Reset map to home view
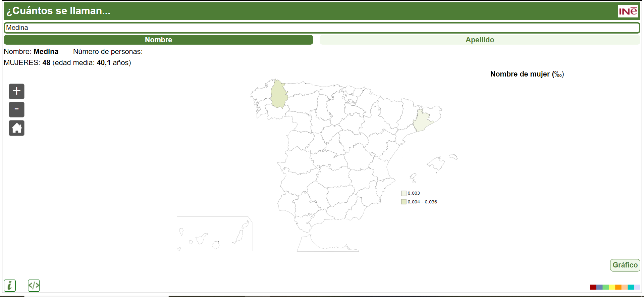Screen dimensions: 644x297 click(x=16, y=128)
